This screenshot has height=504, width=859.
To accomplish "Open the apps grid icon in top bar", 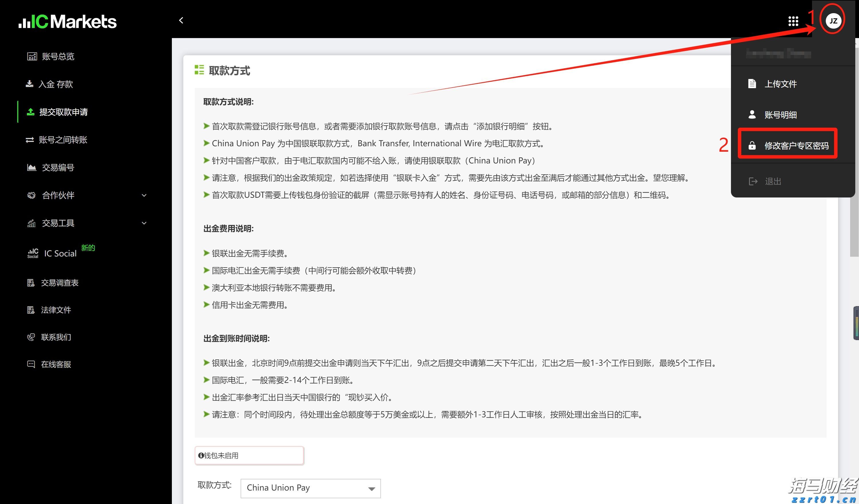I will click(794, 21).
